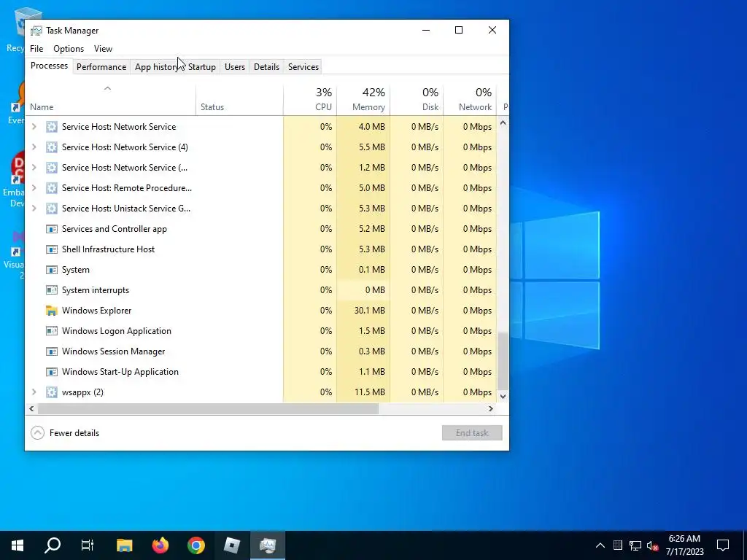
Task: Select the Windows Explorer process name
Action: (x=97, y=311)
